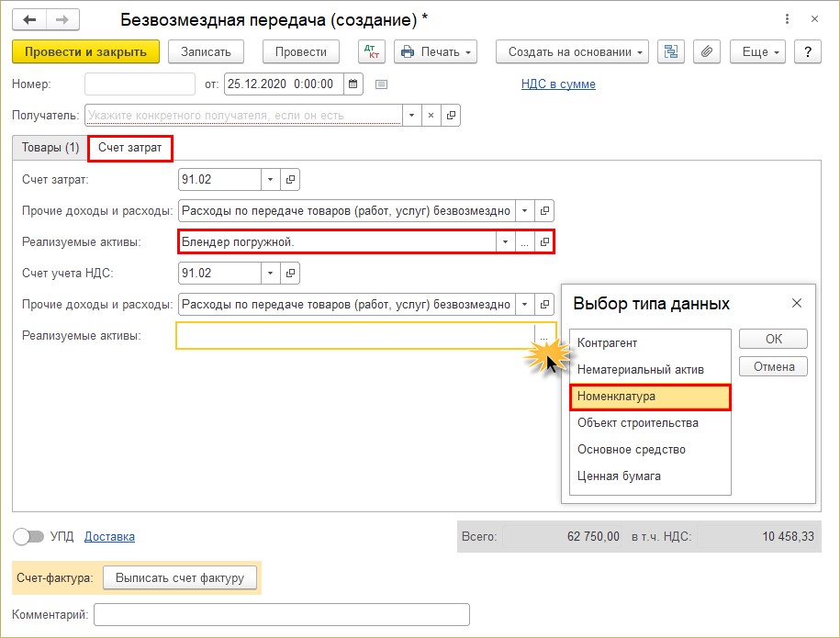This screenshot has width=840, height=638.
Task: Click the empty Реализуемые активы field
Action: pyautogui.click(x=355, y=336)
